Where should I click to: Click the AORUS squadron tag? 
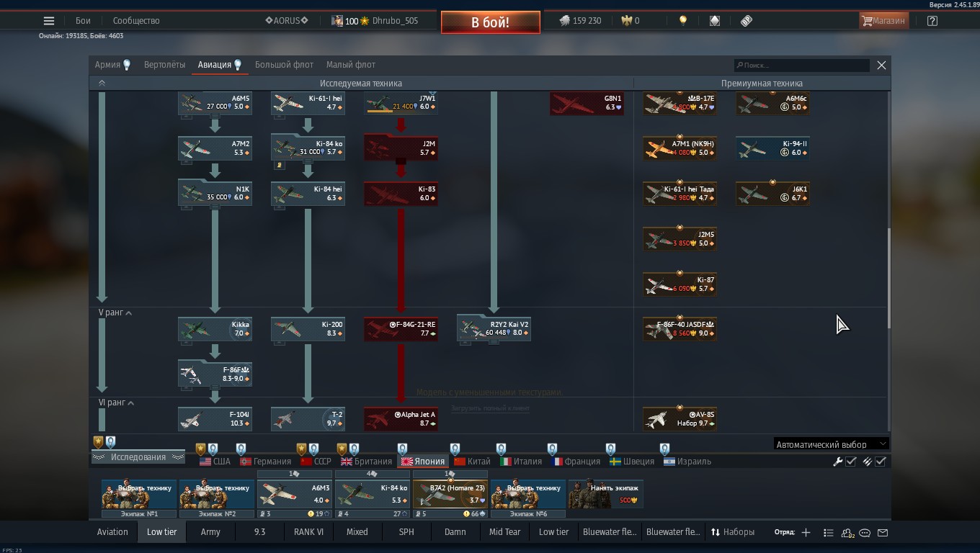[x=287, y=21]
